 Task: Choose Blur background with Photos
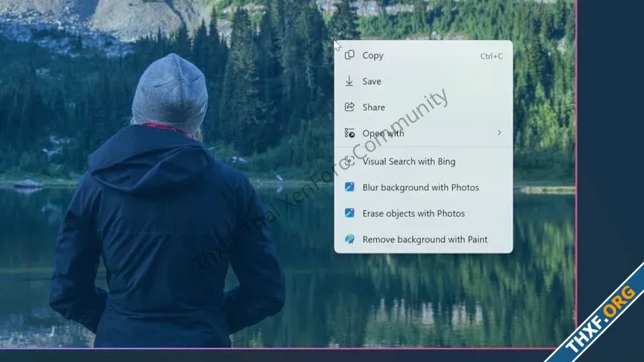(424, 187)
